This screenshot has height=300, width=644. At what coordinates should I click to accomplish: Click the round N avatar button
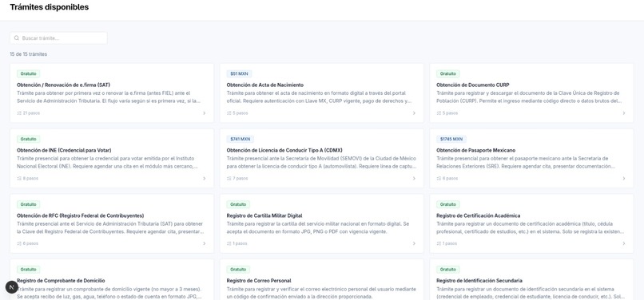point(11,287)
